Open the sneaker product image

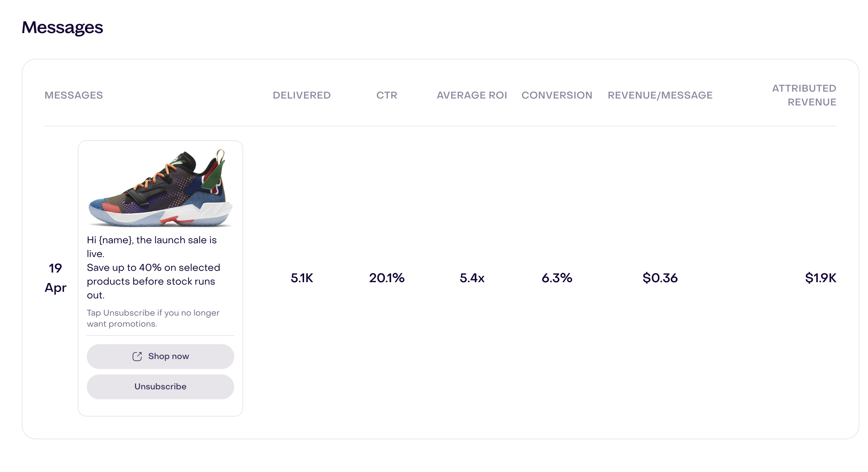(160, 188)
